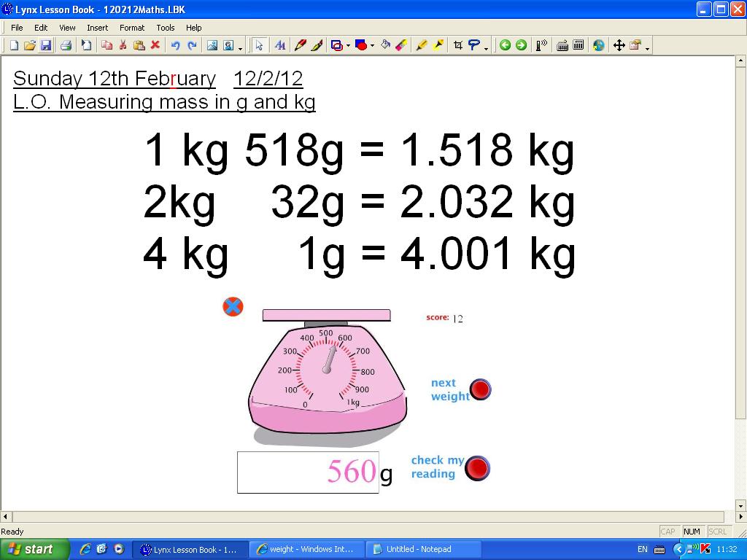Close the scale activity with blue X button

pyautogui.click(x=233, y=307)
